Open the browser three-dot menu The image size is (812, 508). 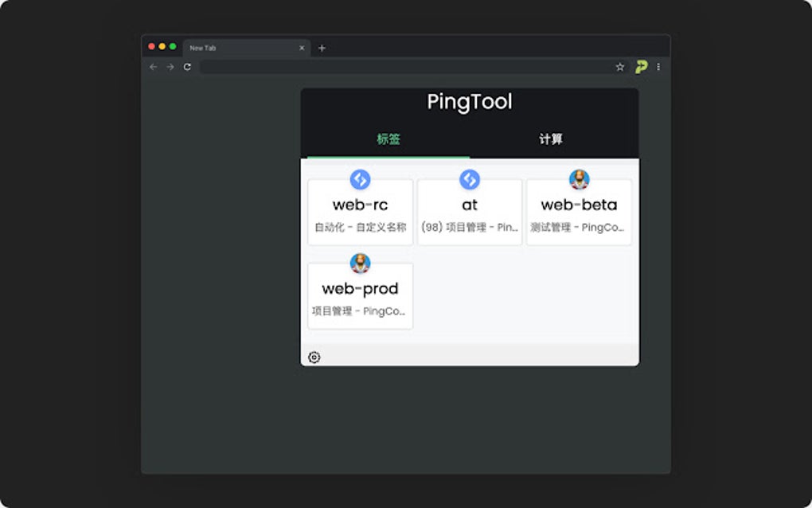point(658,67)
